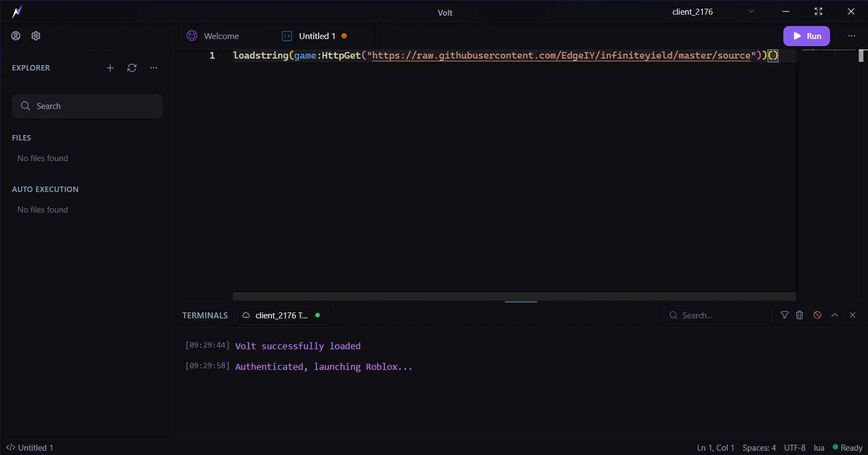Click the Welcome tab globe icon
The width and height of the screenshot is (868, 455).
pyautogui.click(x=192, y=36)
